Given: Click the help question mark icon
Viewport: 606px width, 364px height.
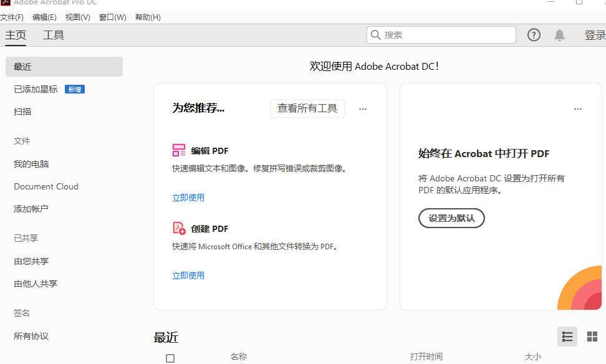Looking at the screenshot, I should (x=534, y=35).
